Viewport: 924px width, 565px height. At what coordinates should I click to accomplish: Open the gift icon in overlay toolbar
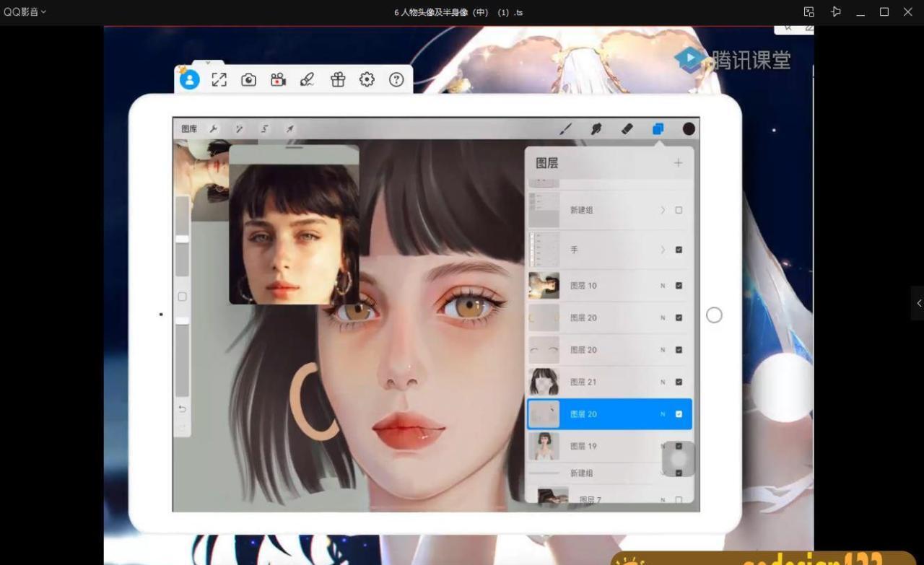(x=338, y=80)
